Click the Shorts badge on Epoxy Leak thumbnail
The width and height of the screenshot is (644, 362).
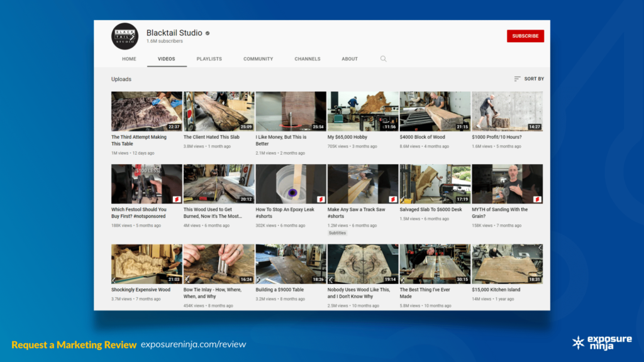(x=321, y=199)
